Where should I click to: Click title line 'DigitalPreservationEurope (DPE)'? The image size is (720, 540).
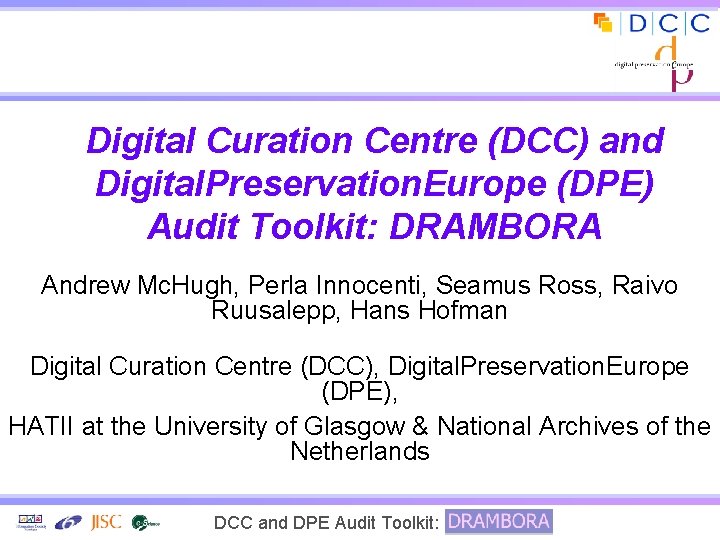pos(375,184)
